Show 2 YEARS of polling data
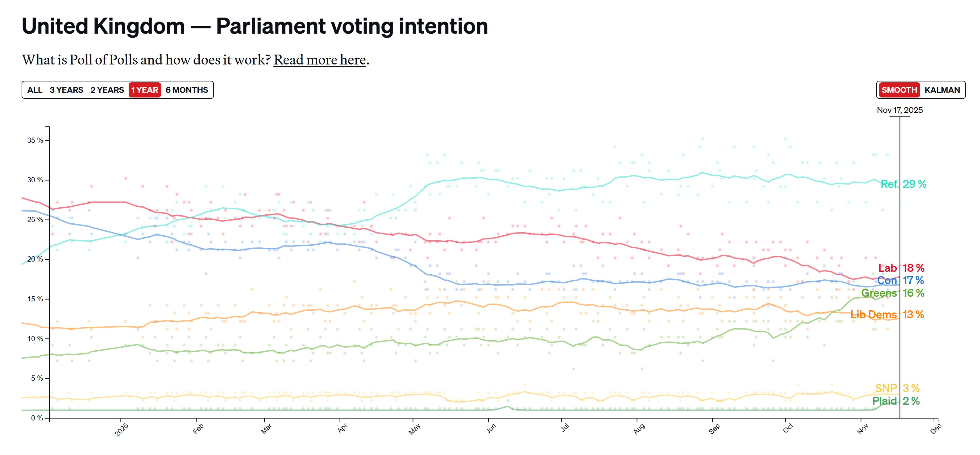Image resolution: width=980 pixels, height=455 pixels. [x=107, y=90]
